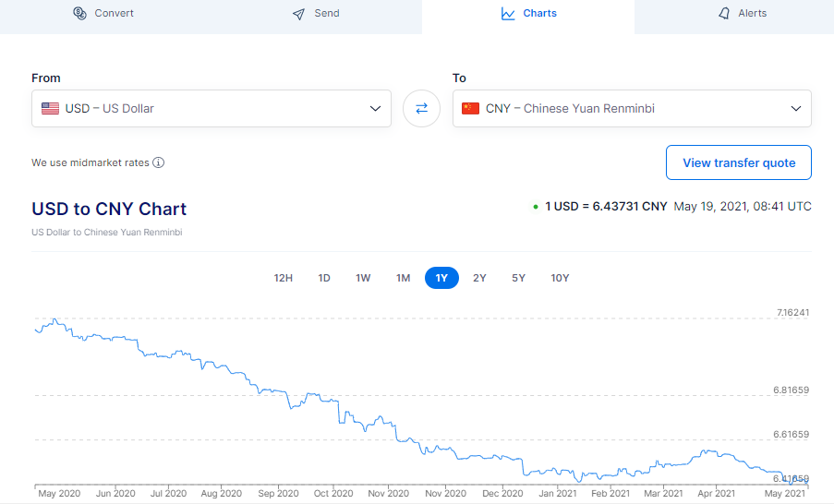Click the 'USD to CNY Chart' heading
This screenshot has width=834, height=504.
click(x=109, y=209)
